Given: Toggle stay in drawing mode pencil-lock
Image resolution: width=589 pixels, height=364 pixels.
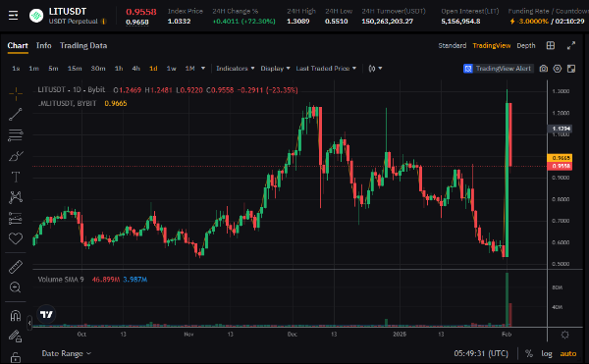Looking at the screenshot, I should pyautogui.click(x=16, y=336).
